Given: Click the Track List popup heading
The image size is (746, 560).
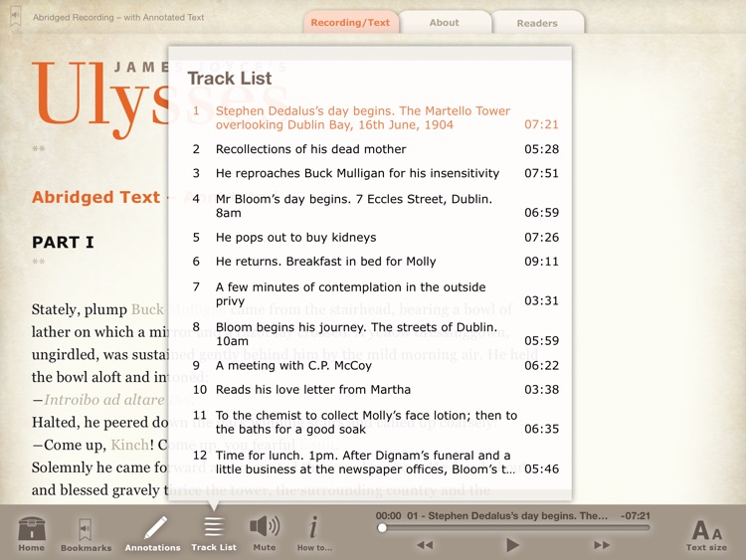Looking at the screenshot, I should tap(230, 78).
